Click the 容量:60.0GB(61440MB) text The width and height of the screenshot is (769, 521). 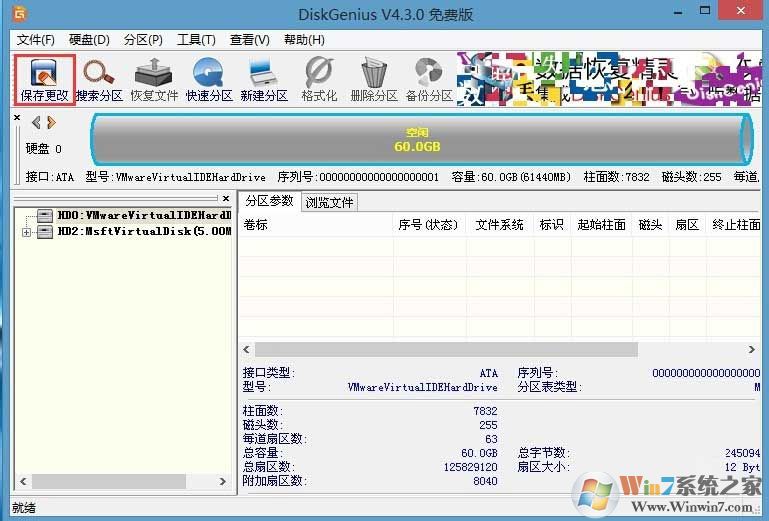point(511,177)
